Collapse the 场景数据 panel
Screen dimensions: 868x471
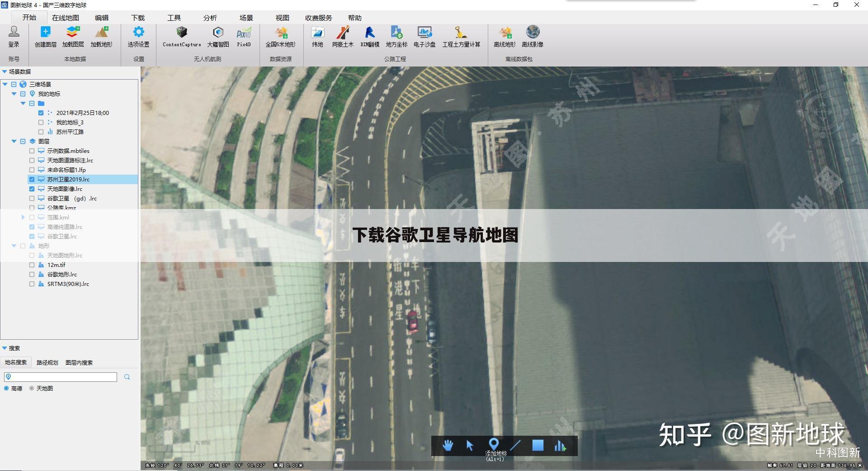point(5,71)
